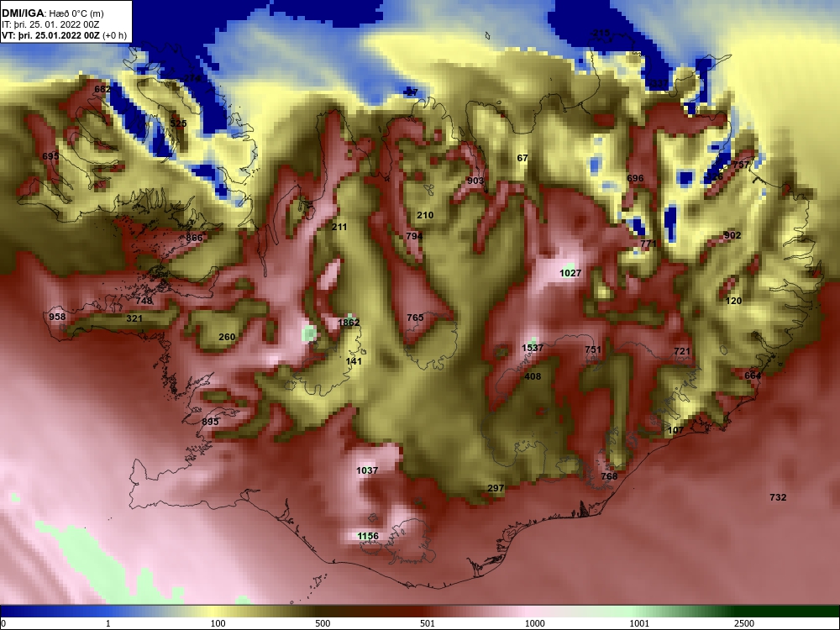Click the 696 map value
This screenshot has width=840, height=630.
pos(635,178)
